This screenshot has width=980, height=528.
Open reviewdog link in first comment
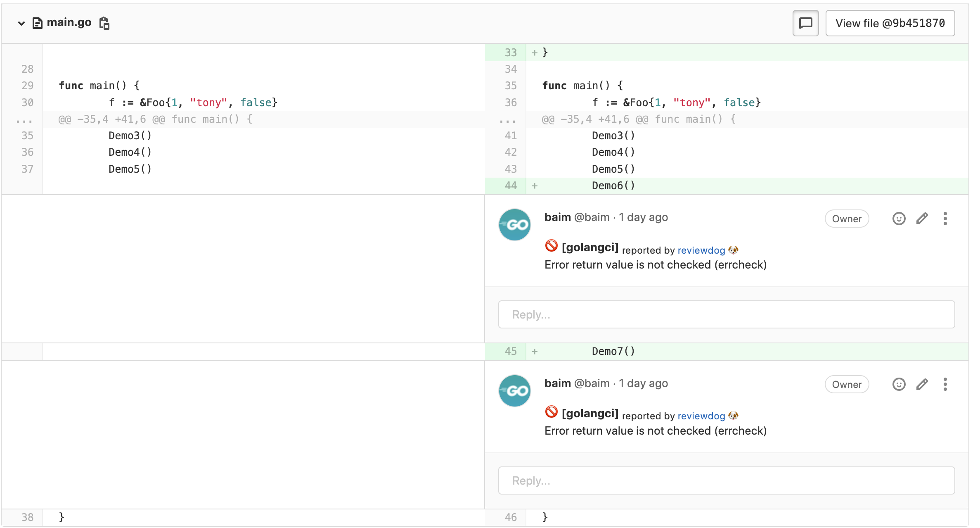tap(701, 250)
